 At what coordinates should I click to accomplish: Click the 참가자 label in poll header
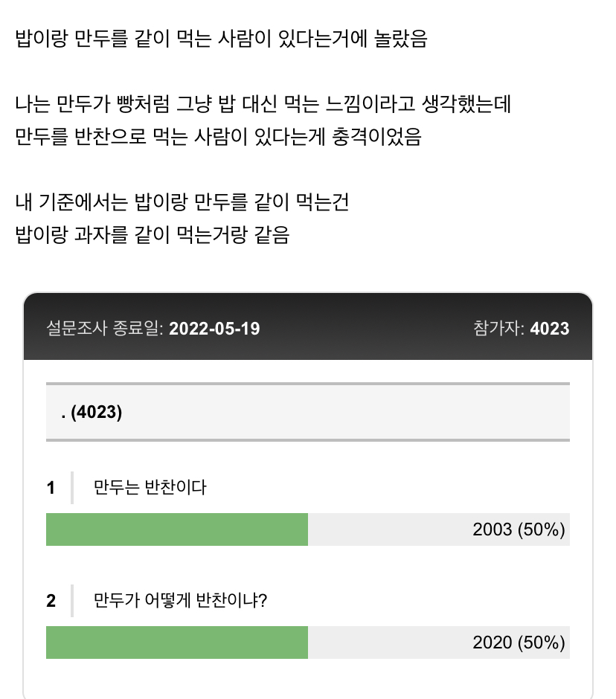click(x=498, y=328)
